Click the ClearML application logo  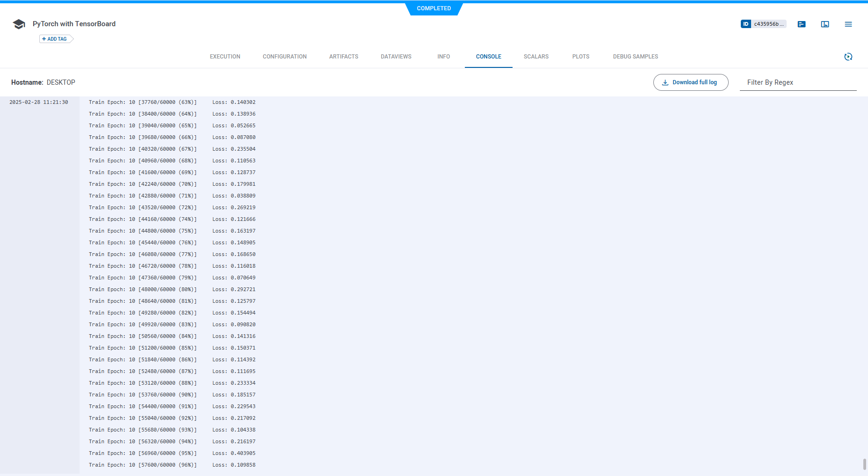[x=19, y=24]
